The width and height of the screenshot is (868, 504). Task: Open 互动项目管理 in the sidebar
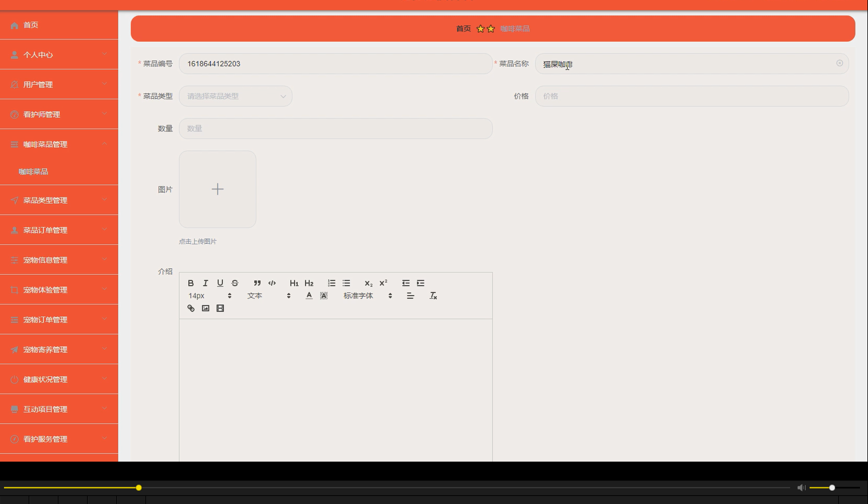(x=59, y=408)
